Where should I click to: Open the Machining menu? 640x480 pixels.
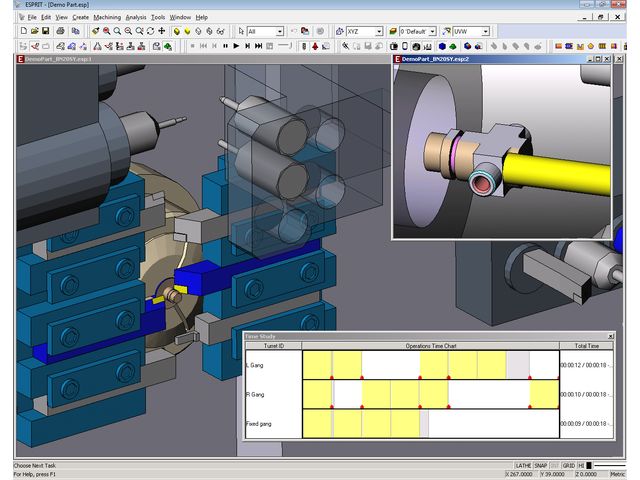tap(107, 17)
